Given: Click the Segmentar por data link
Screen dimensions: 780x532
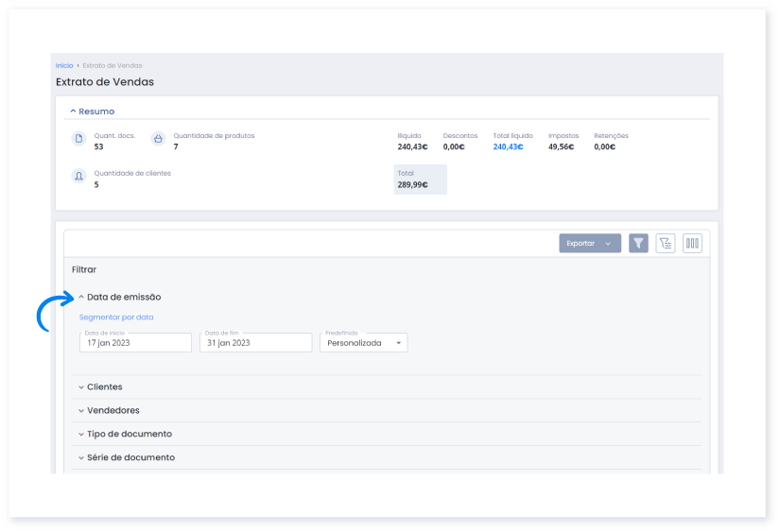Looking at the screenshot, I should (x=116, y=317).
